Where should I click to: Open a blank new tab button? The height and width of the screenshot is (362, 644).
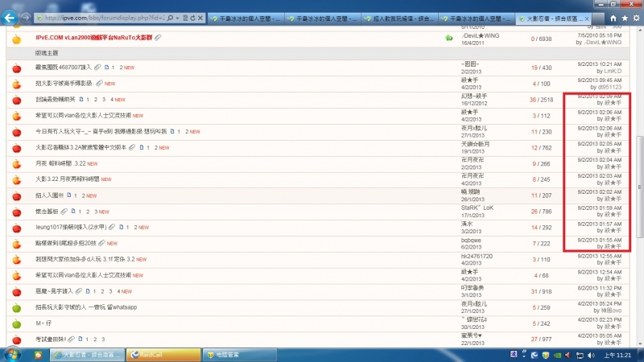pyautogui.click(x=598, y=19)
